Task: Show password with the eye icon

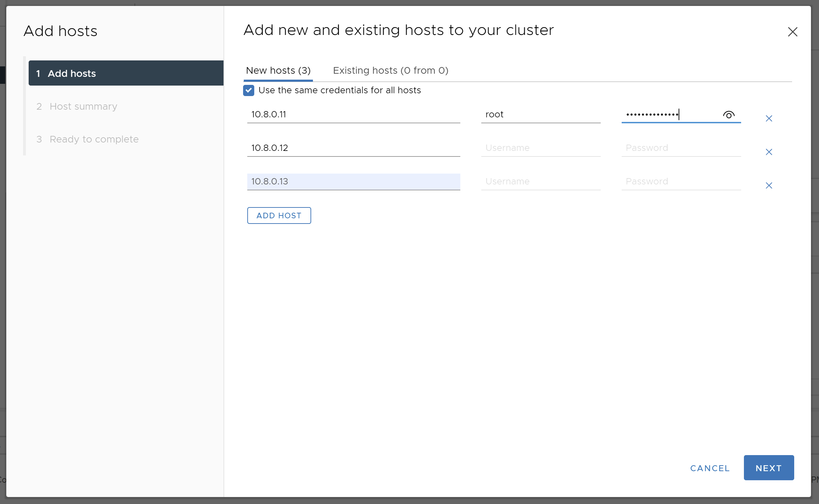Action: [x=729, y=115]
